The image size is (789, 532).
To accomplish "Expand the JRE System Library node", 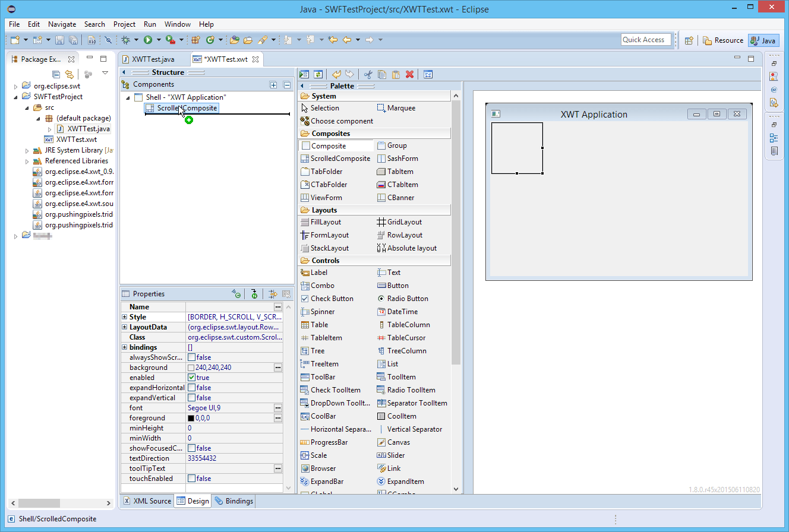I will [27, 151].
